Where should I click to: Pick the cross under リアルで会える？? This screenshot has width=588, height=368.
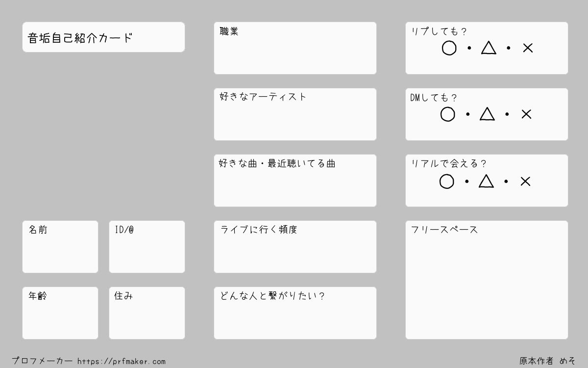pos(525,182)
